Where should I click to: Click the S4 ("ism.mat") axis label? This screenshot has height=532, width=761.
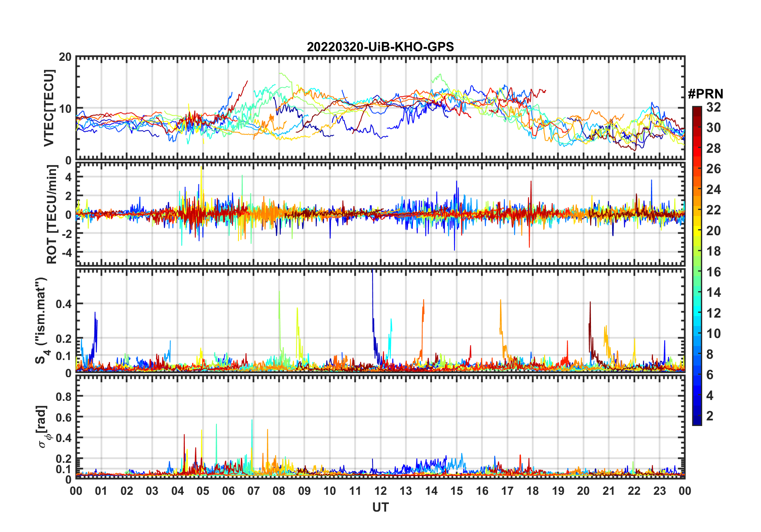(41, 320)
